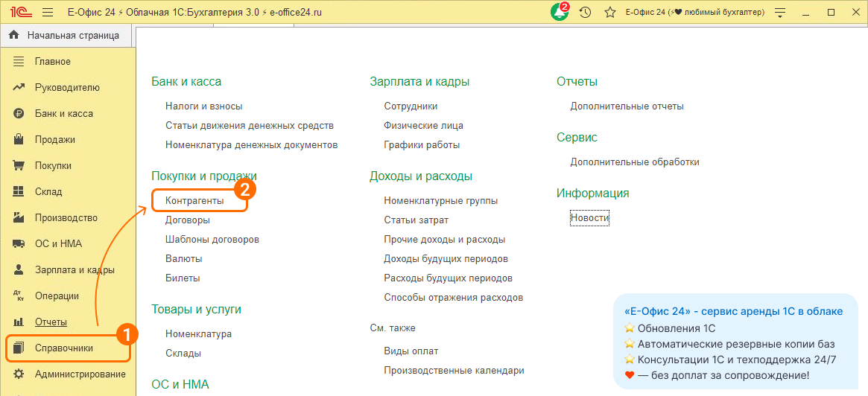Open Склады directory
The width and height of the screenshot is (868, 396).
pos(183,354)
